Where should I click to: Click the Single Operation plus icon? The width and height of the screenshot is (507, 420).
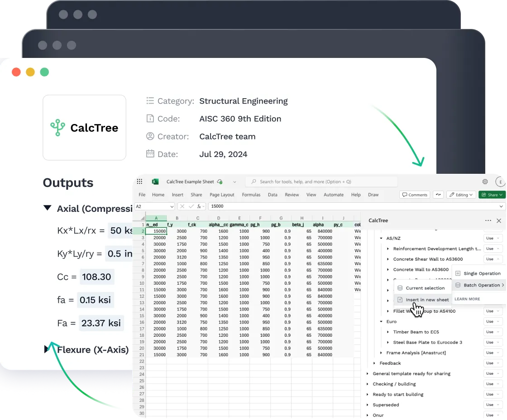458,273
